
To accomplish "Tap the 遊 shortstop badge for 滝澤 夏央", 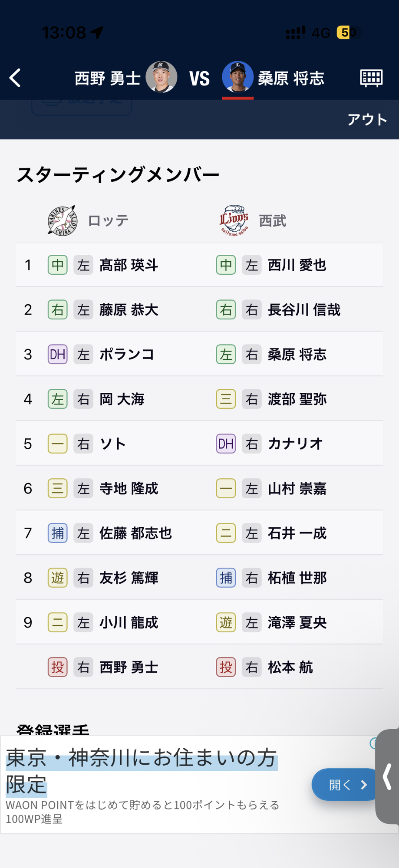I will [x=226, y=623].
